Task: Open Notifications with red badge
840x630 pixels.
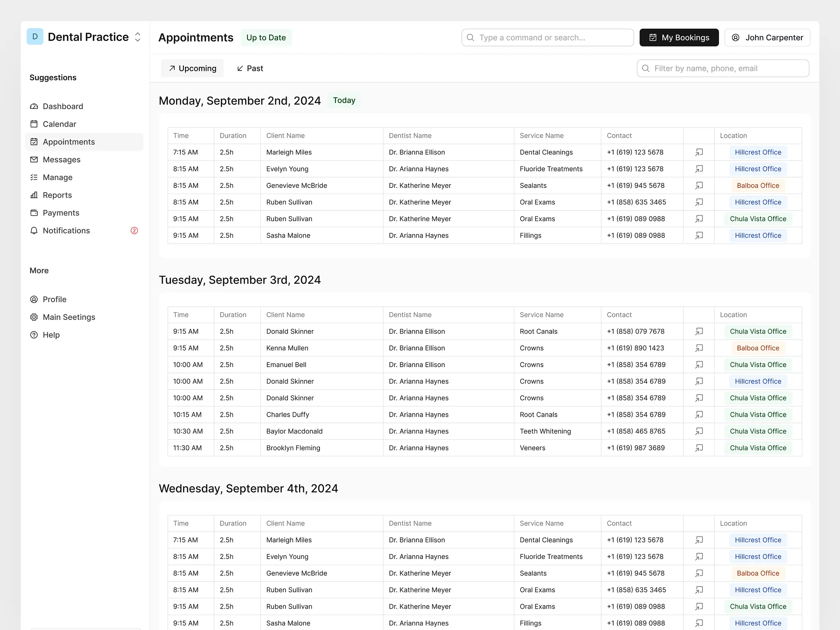Action: [66, 231]
